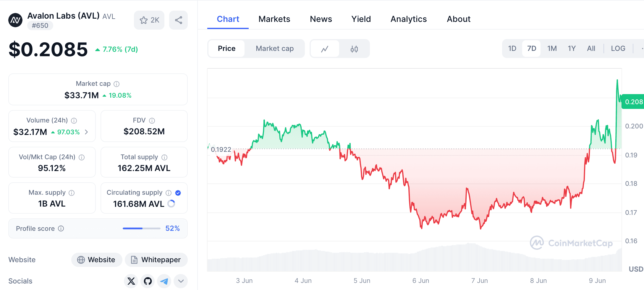Switch the chart to Market cap view
This screenshot has height=290, width=644.
tap(274, 48)
